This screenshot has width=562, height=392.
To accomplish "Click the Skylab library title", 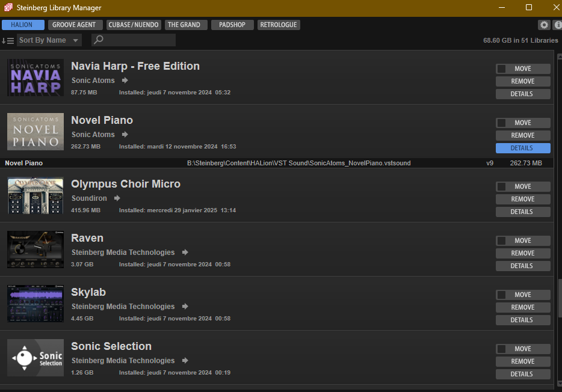I will (88, 292).
